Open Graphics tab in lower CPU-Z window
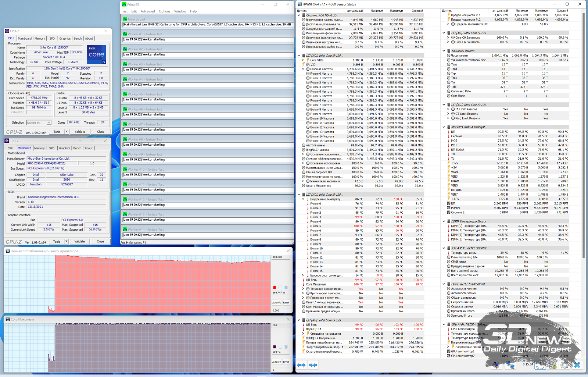Viewport: 588px width, 377px height. (x=65, y=148)
